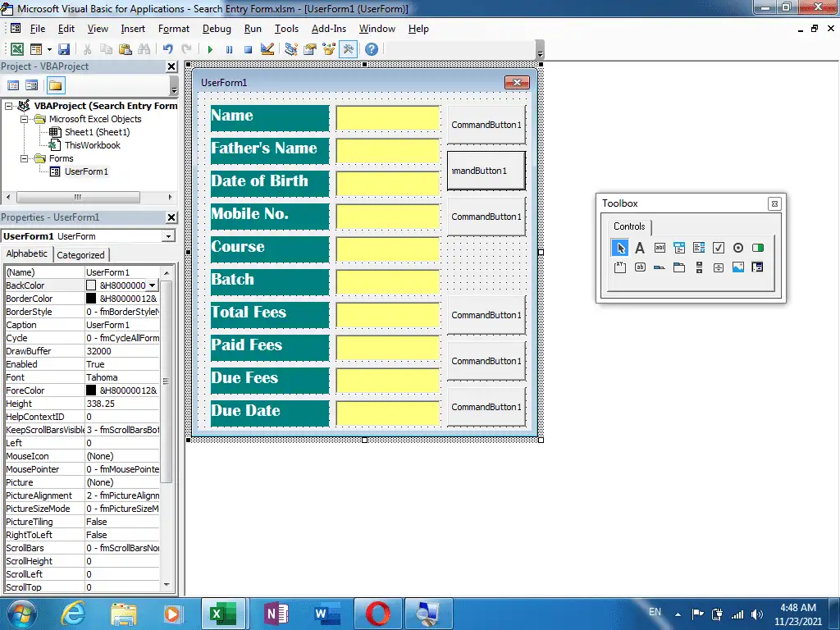Select the ScrollBar control in the Toolbox
840x630 pixels.
coord(699,267)
